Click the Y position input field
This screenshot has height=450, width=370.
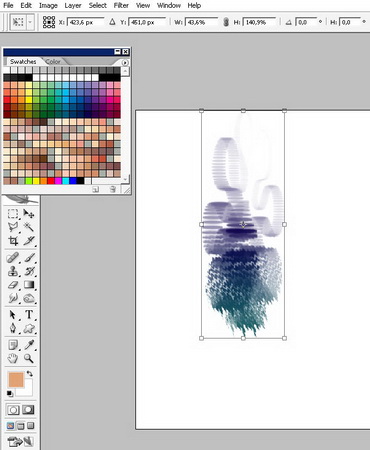tap(147, 22)
